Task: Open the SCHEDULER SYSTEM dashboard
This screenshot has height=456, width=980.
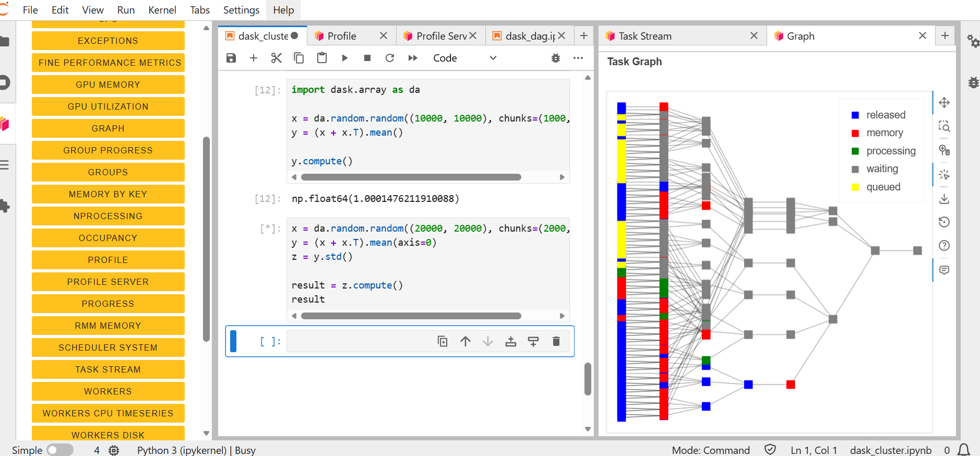Action: (108, 347)
